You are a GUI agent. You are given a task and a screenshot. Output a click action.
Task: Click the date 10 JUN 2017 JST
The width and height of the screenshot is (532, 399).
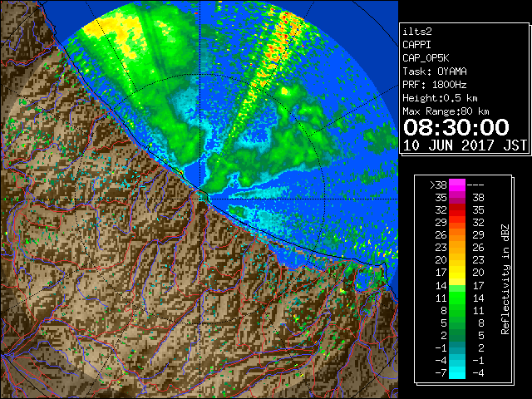(x=465, y=145)
